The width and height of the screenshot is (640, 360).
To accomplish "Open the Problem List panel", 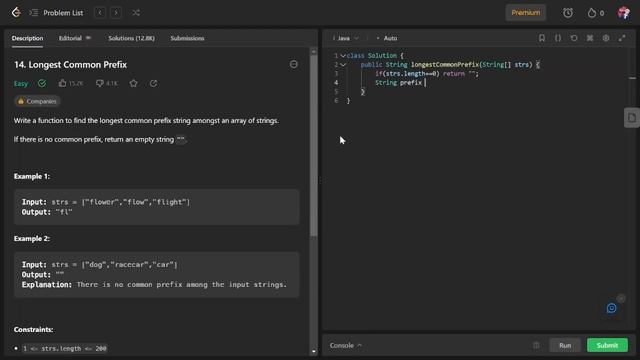I will click(x=56, y=13).
